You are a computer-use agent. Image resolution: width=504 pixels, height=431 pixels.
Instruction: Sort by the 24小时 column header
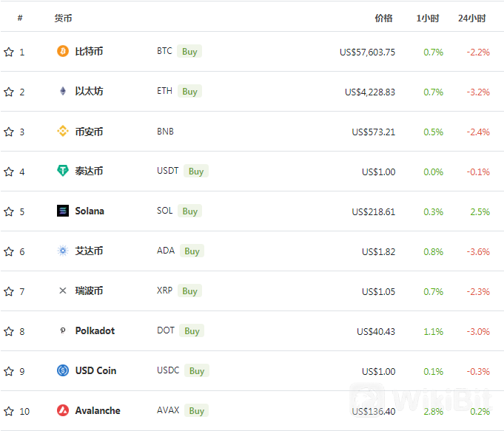[x=471, y=18]
